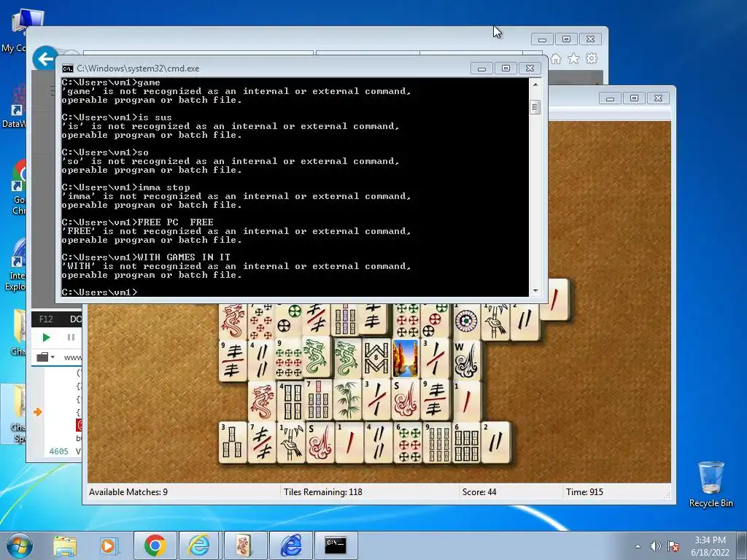Open the first Internet Explorer taskbar icon
Screen dimensions: 747x560
pyautogui.click(x=199, y=545)
